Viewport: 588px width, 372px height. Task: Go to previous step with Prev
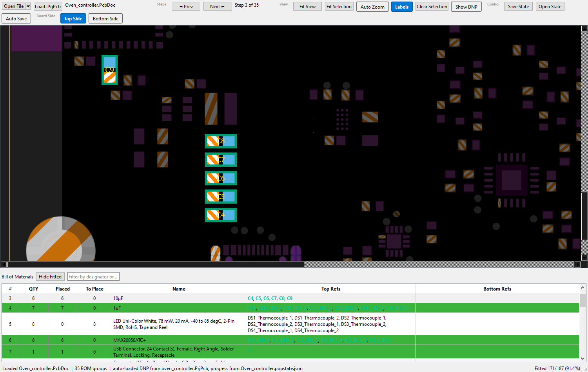tap(186, 6)
